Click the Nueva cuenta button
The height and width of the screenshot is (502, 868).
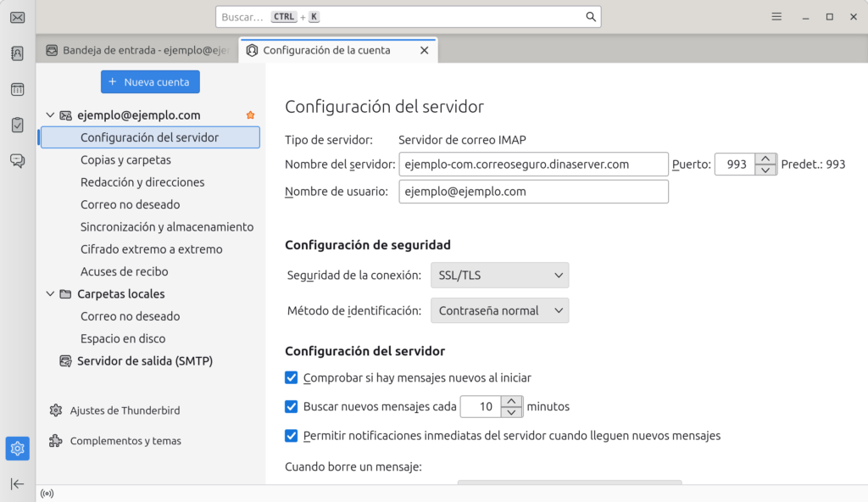pos(150,81)
